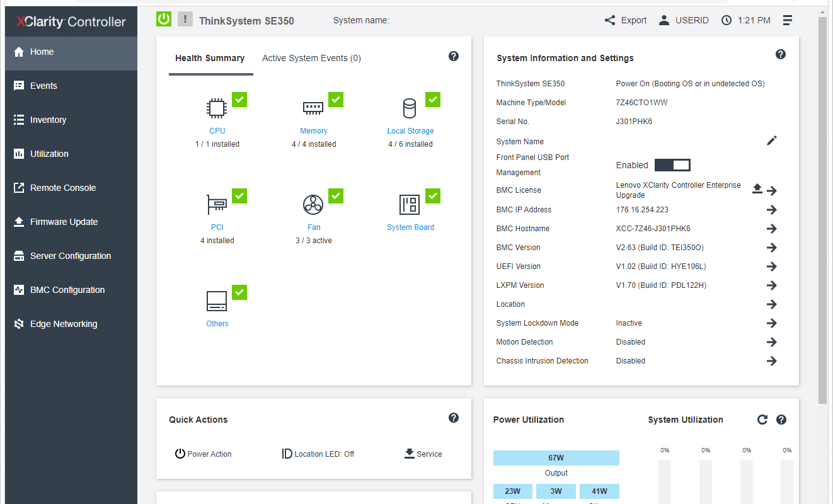Image resolution: width=833 pixels, height=504 pixels.
Task: Click the PCI card icon
Action: point(217,204)
